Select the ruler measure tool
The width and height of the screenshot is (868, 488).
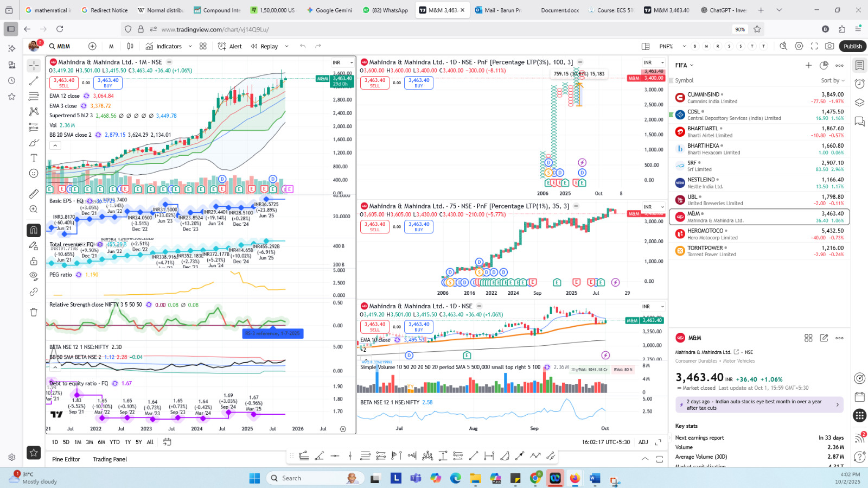coord(34,194)
